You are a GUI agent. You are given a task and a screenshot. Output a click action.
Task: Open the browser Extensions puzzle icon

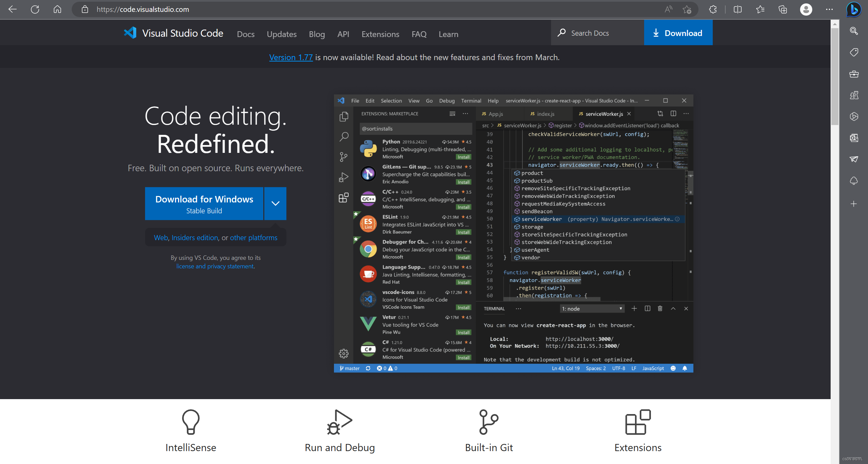(x=713, y=10)
